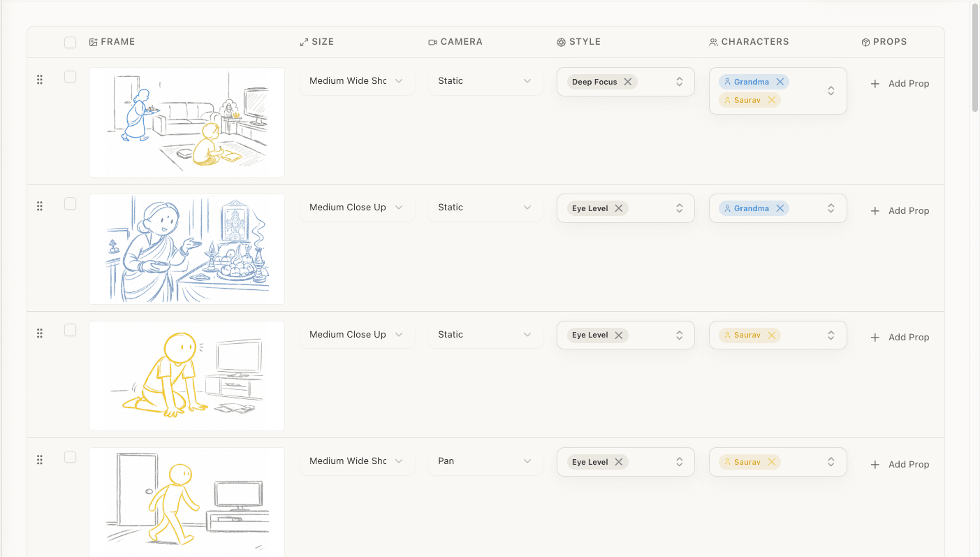This screenshot has width=980, height=557.
Task: Click the PROPS column header icon
Action: click(x=865, y=42)
